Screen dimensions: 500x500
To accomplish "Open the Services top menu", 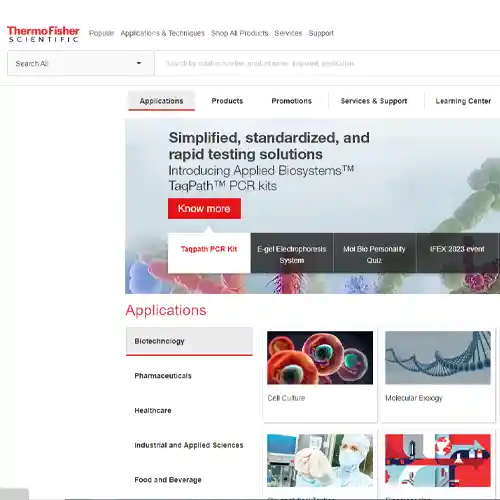I will pos(288,33).
